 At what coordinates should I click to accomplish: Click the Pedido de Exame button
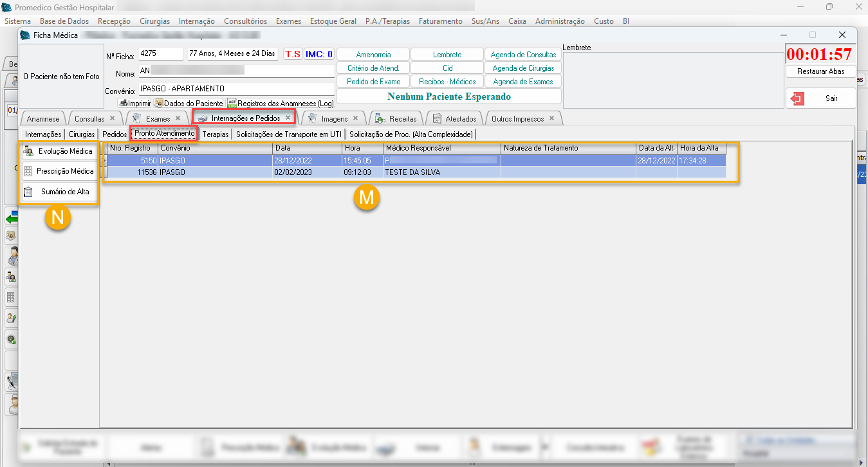[373, 82]
